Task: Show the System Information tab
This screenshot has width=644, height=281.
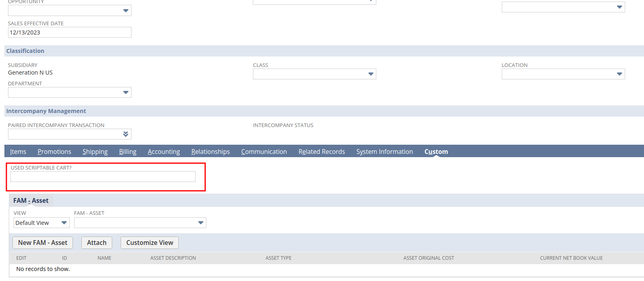Action: point(384,152)
